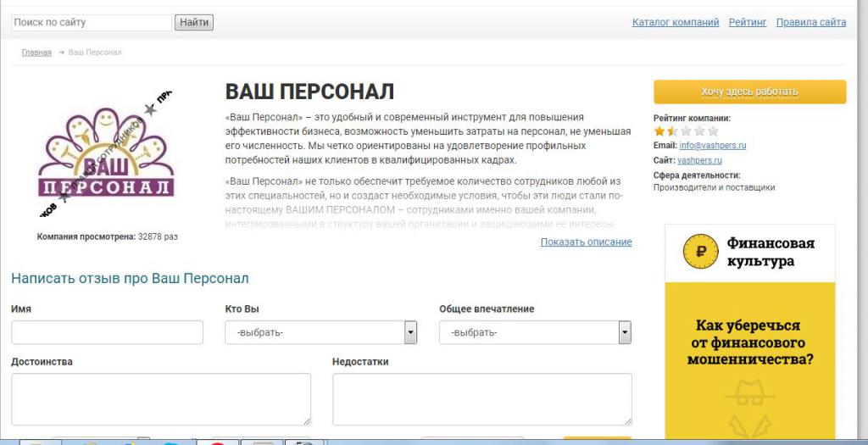Click the company rating stars
This screenshot has width=868, height=445.
pyautogui.click(x=686, y=131)
